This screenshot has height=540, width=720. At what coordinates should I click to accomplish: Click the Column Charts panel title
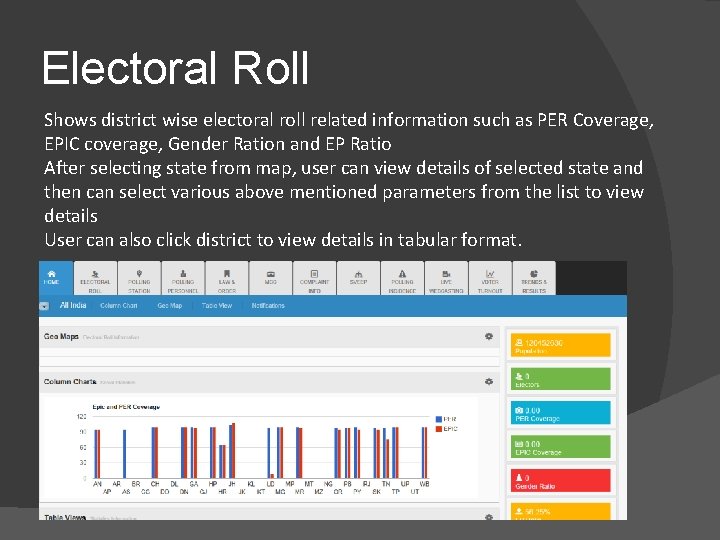pos(70,382)
